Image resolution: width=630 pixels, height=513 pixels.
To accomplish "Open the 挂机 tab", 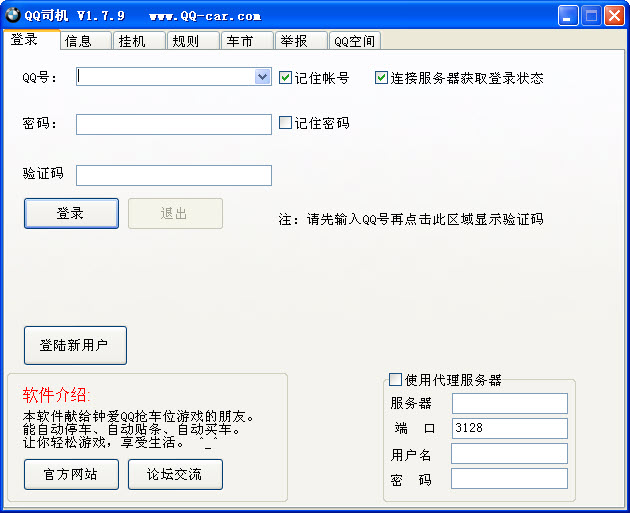I will (139, 41).
